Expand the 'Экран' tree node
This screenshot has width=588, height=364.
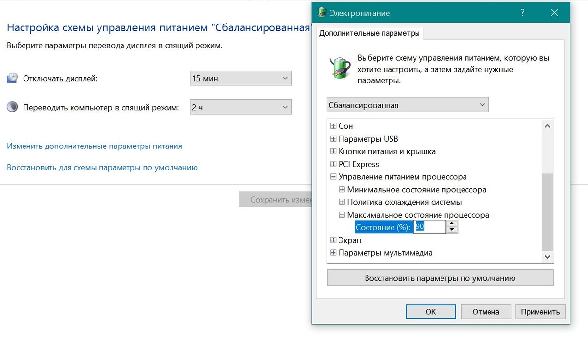[x=333, y=240]
